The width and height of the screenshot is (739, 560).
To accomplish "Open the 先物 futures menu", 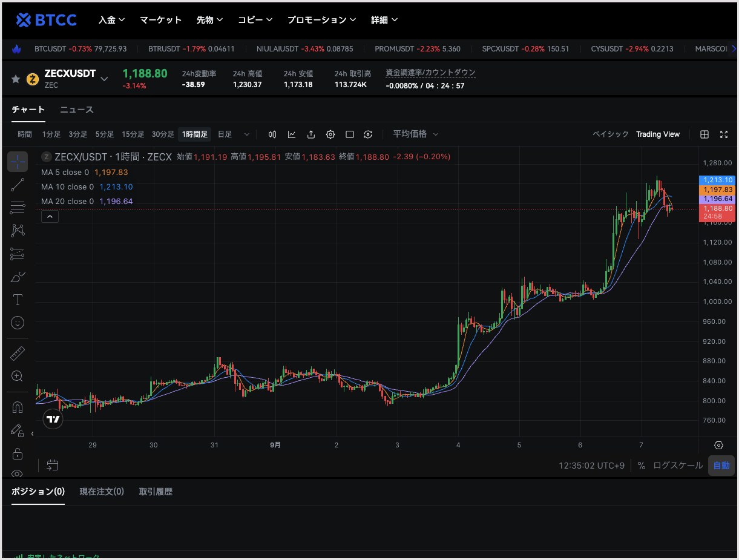I will (209, 20).
